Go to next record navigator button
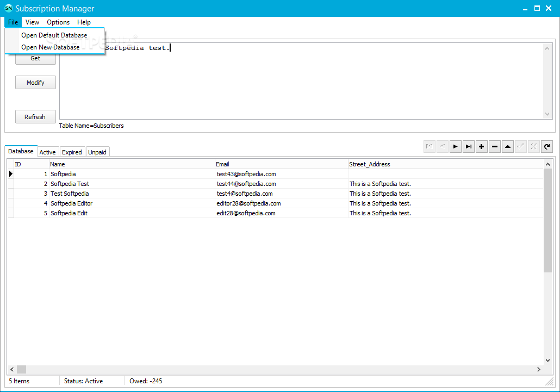Image resolution: width=560 pixels, height=392 pixels. click(x=456, y=146)
